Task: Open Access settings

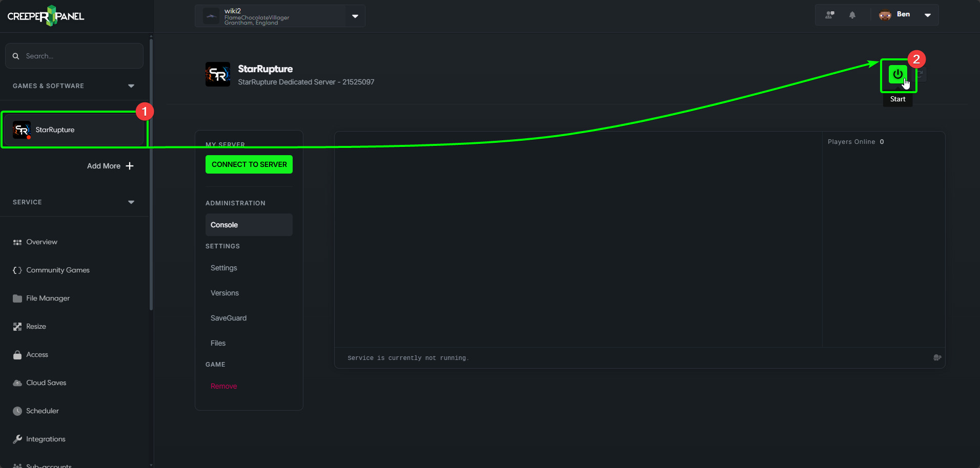Action: pyautogui.click(x=37, y=355)
